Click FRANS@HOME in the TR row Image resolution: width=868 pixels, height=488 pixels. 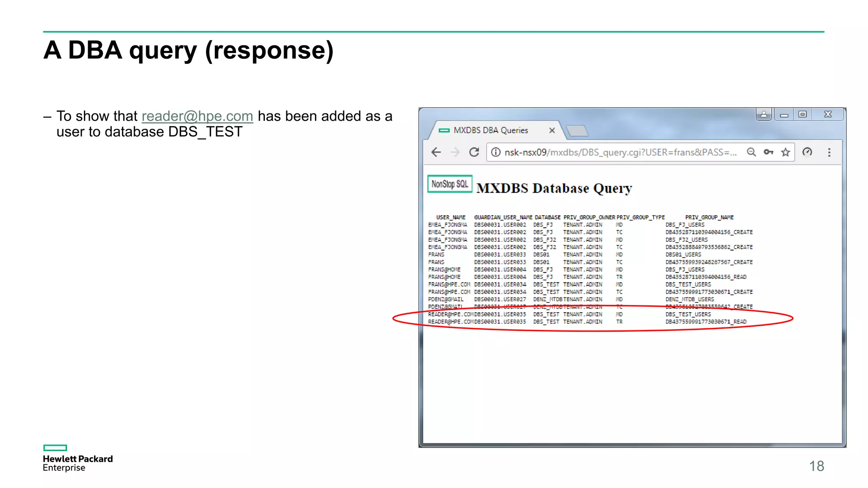click(x=444, y=277)
